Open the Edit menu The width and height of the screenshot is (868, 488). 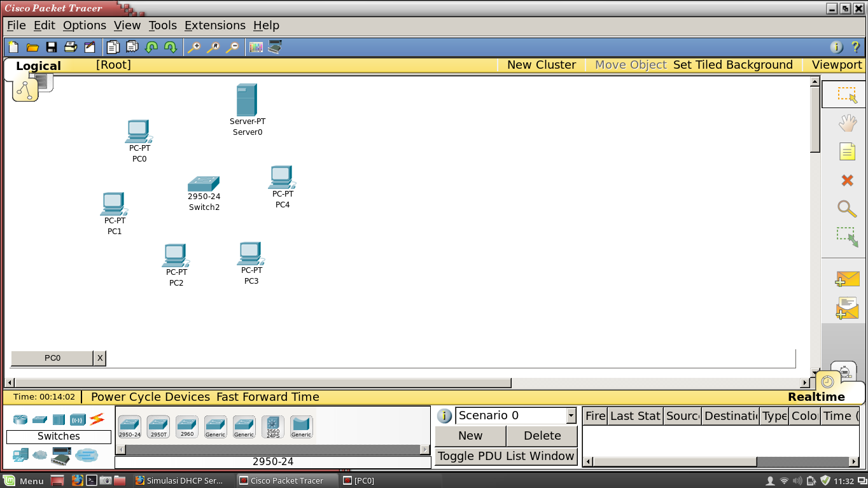click(45, 25)
